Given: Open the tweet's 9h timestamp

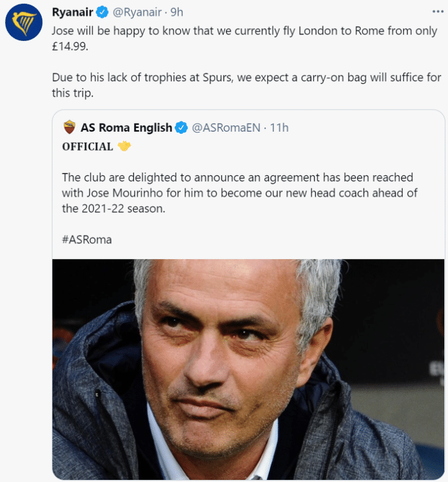Looking at the screenshot, I should click(177, 12).
